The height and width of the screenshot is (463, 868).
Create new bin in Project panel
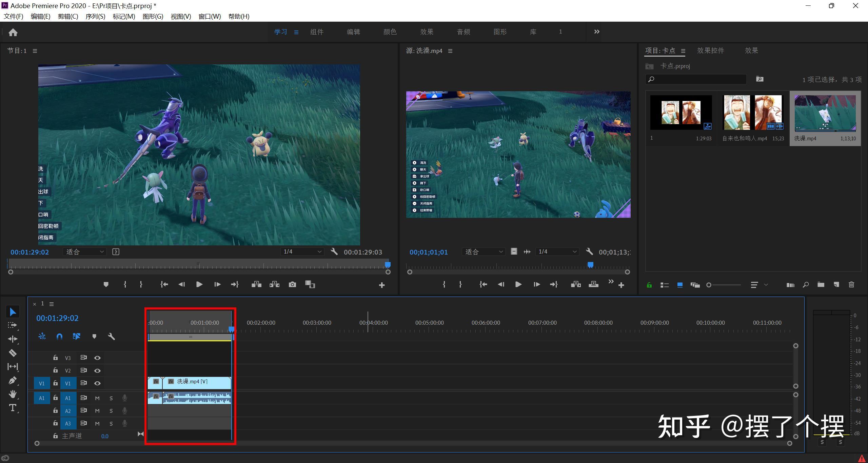click(821, 285)
